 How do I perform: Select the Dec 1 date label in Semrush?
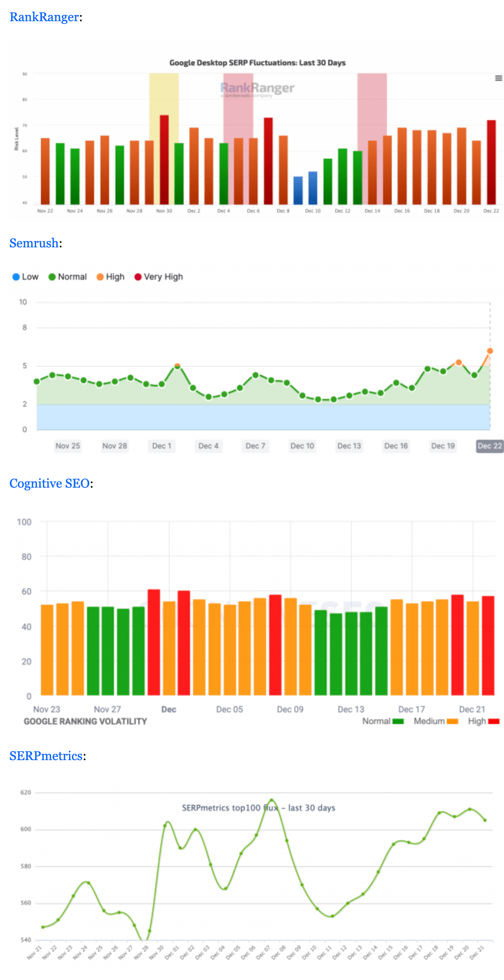(x=161, y=446)
